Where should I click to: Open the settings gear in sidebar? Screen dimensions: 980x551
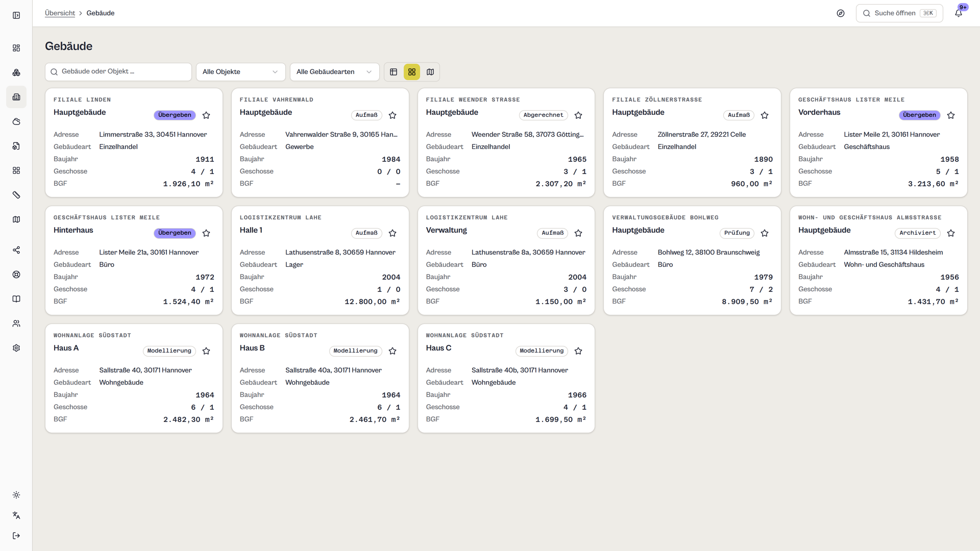click(16, 348)
